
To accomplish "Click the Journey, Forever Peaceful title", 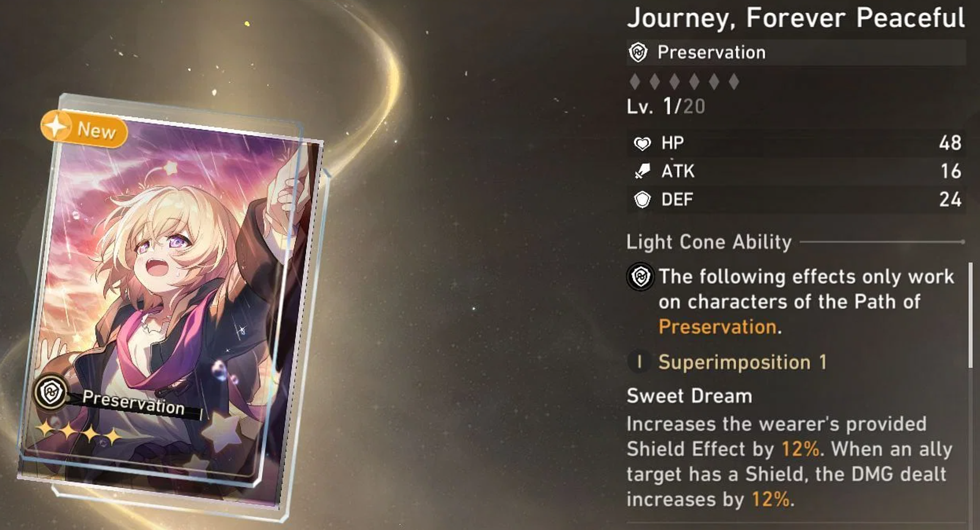I will click(x=795, y=18).
